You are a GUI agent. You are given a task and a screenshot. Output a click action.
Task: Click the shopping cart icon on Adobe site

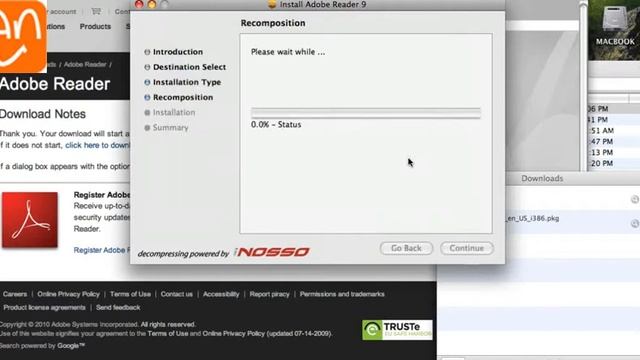[96, 11]
